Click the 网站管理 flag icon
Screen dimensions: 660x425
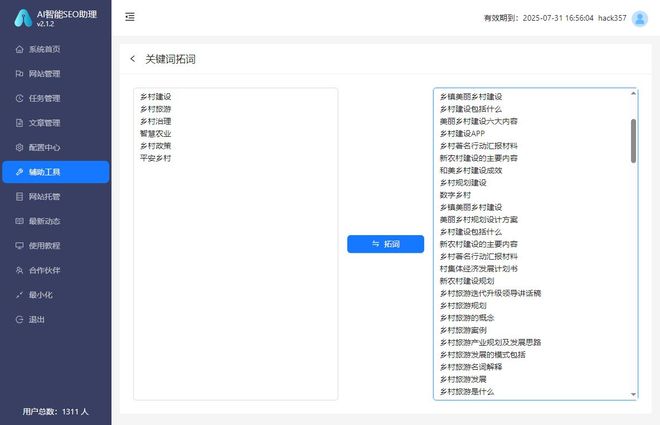20,74
